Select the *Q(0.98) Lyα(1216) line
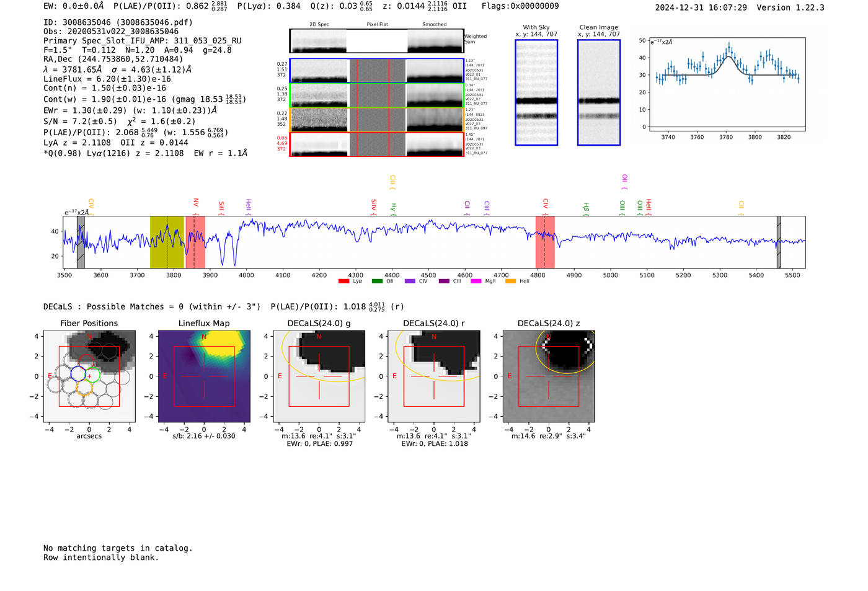Image resolution: width=868 pixels, height=591 pixels. [145, 153]
